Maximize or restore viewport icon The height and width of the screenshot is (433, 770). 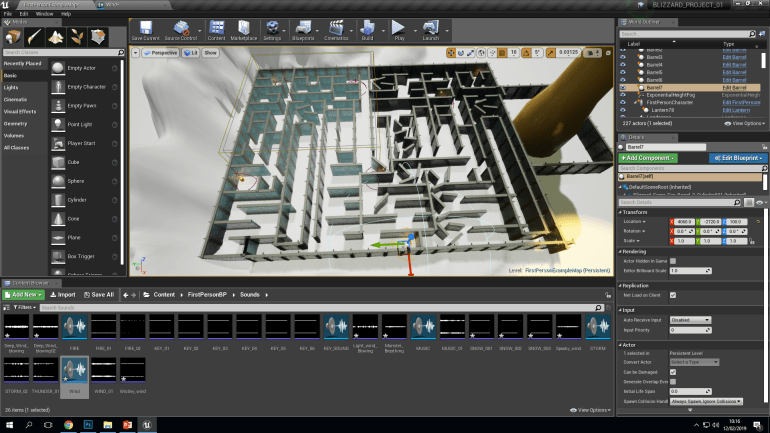click(608, 53)
